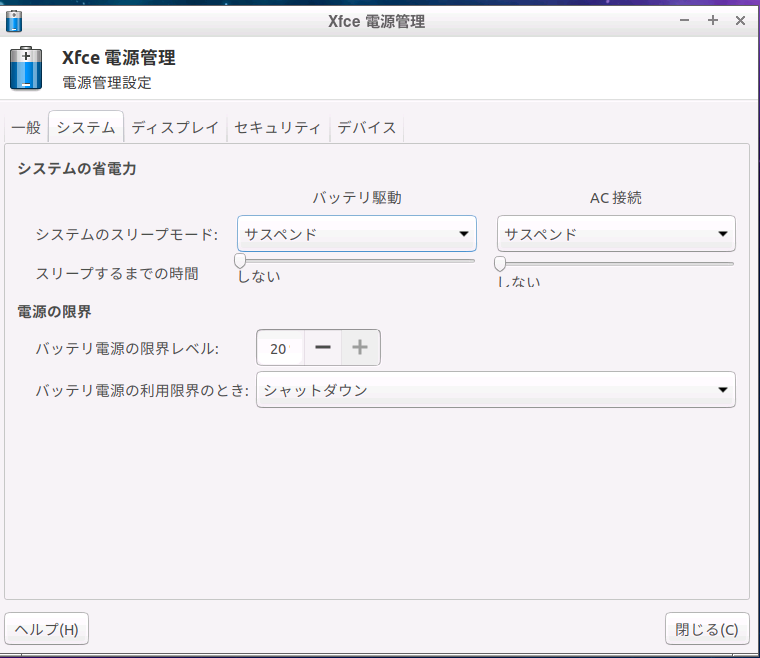Click the ヘルプ(H) button
Image resolution: width=760 pixels, height=658 pixels.
click(x=47, y=629)
